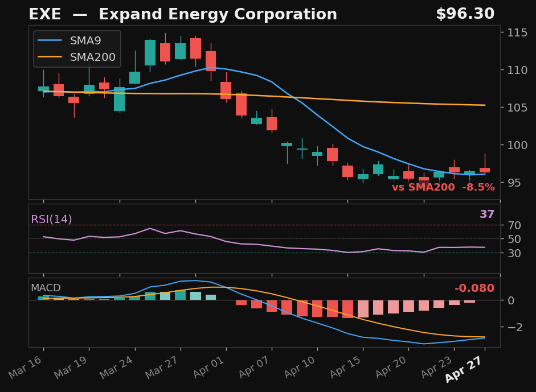This screenshot has width=536, height=392.
Task: Click the $96.30 current price label
Action: (x=465, y=14)
